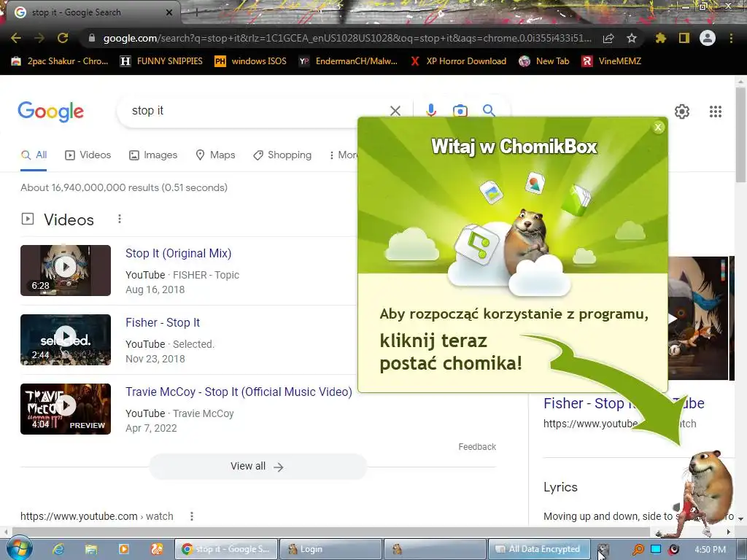The image size is (747, 560).
Task: Switch to the Maps results tab
Action: tap(215, 155)
